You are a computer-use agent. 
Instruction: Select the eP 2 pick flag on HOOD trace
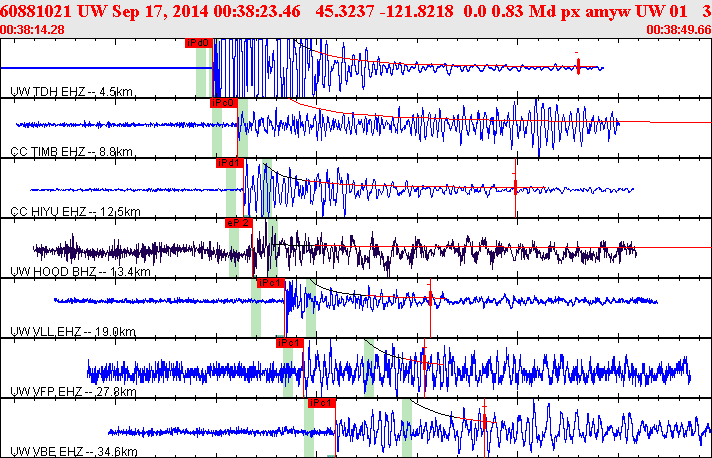click(239, 223)
